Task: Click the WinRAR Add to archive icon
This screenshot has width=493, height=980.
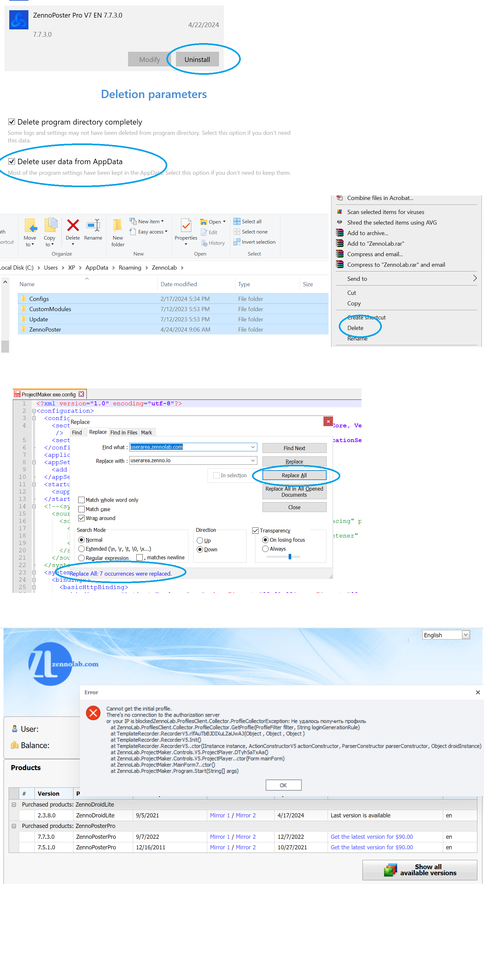Action: (340, 233)
